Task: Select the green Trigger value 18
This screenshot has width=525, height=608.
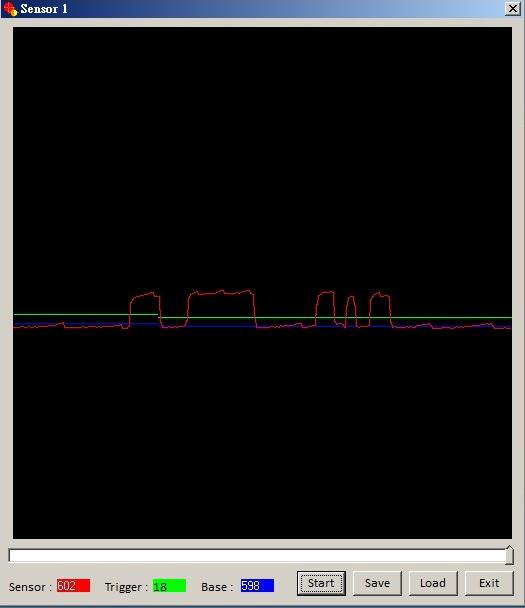Action: [x=169, y=586]
